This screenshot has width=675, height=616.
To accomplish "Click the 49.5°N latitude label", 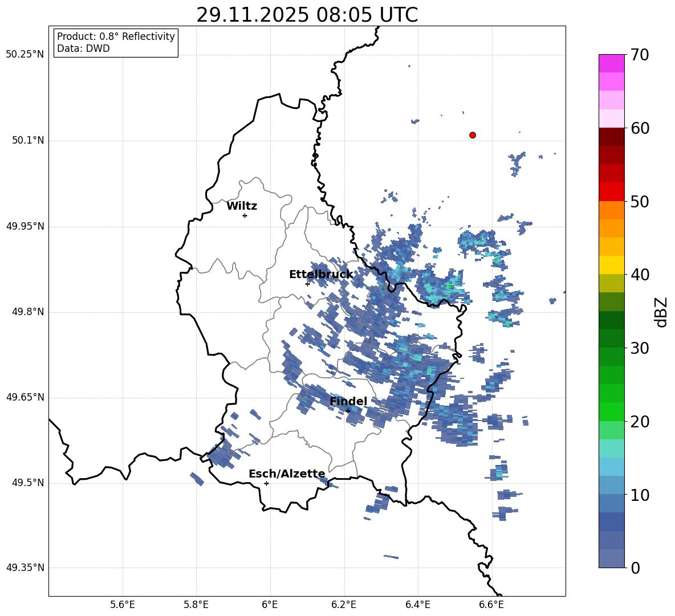I will (x=29, y=483).
